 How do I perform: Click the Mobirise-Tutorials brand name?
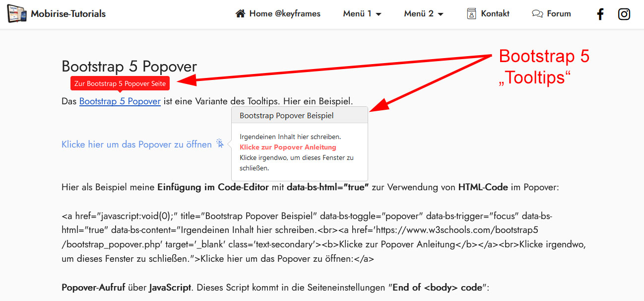coord(68,14)
